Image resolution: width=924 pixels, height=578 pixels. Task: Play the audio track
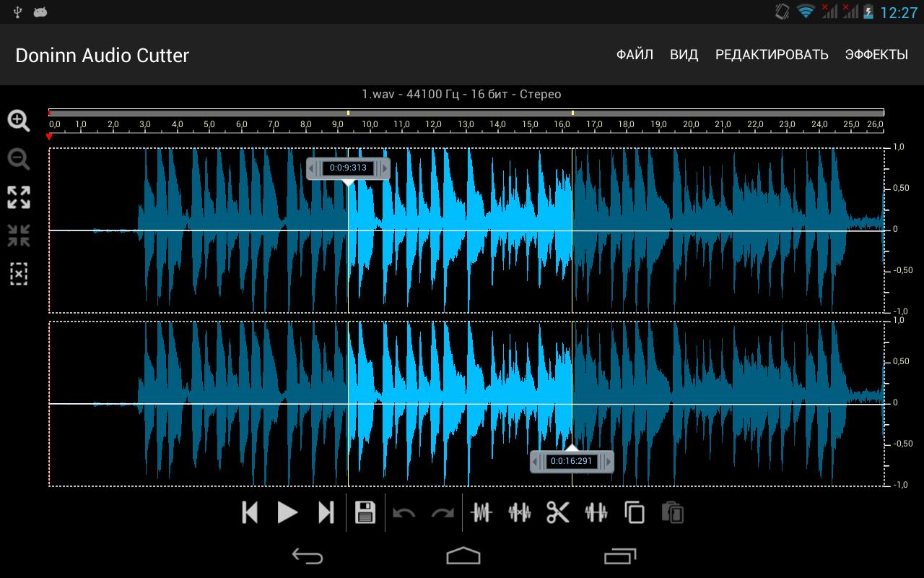pyautogui.click(x=288, y=512)
